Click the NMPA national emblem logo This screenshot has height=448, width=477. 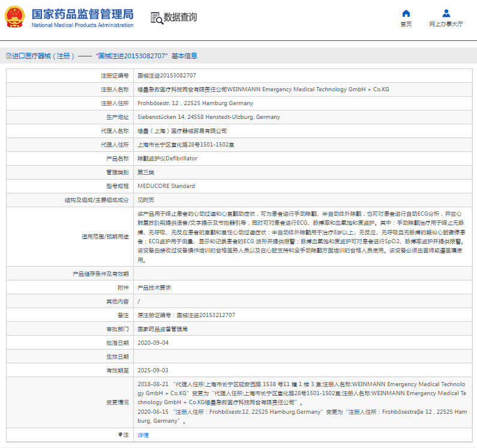tap(16, 17)
